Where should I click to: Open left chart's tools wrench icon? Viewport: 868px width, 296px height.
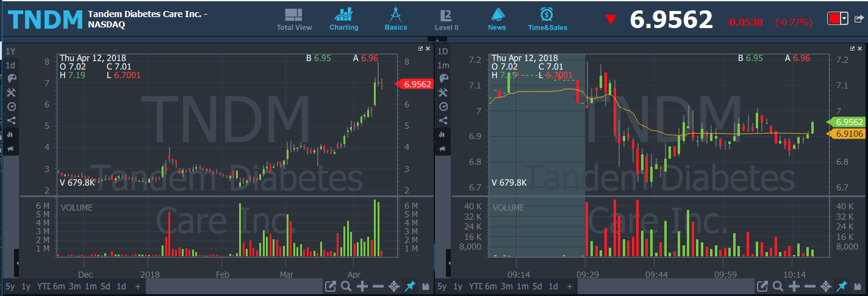click(x=11, y=92)
